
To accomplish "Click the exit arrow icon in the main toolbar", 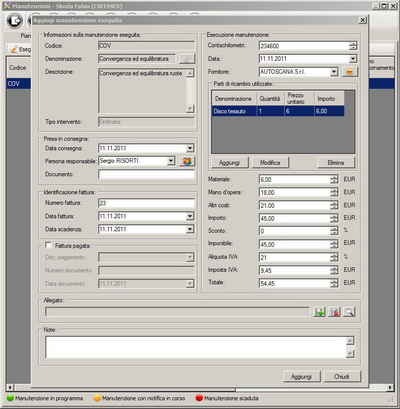I will tap(15, 21).
